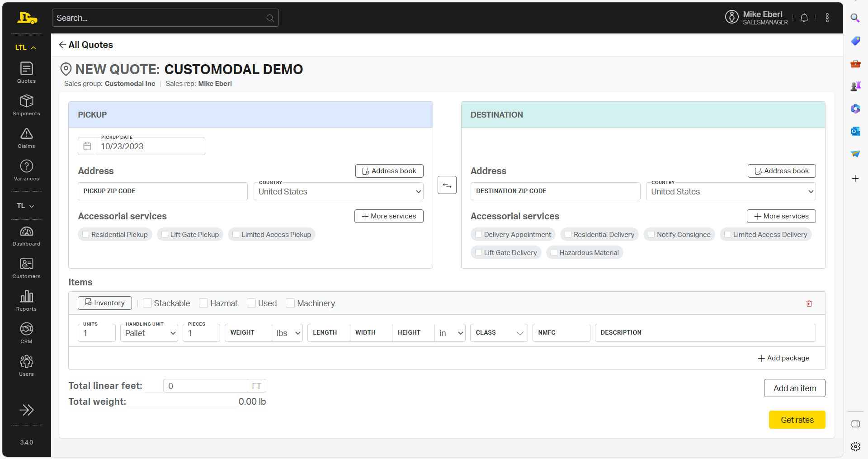
Task: Open Handling Unit dropdown
Action: tap(149, 333)
